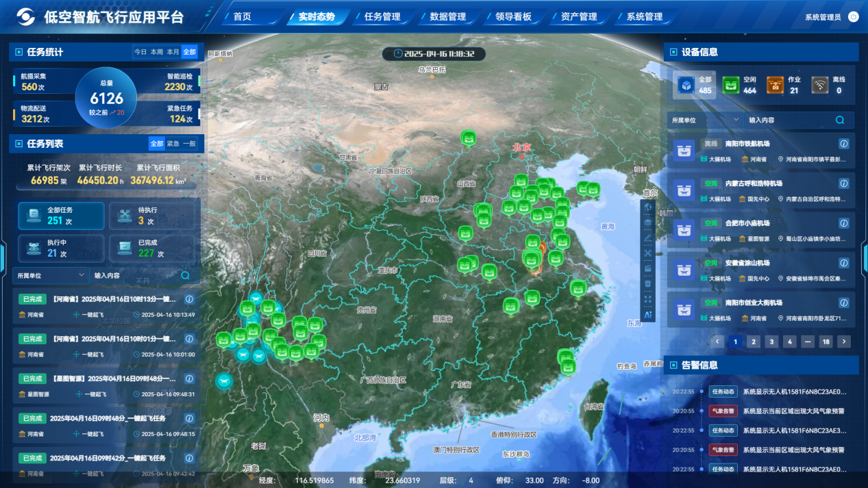The image size is (868, 488).
Task: Select the globe view tool on map toolbar
Action: (x=647, y=205)
